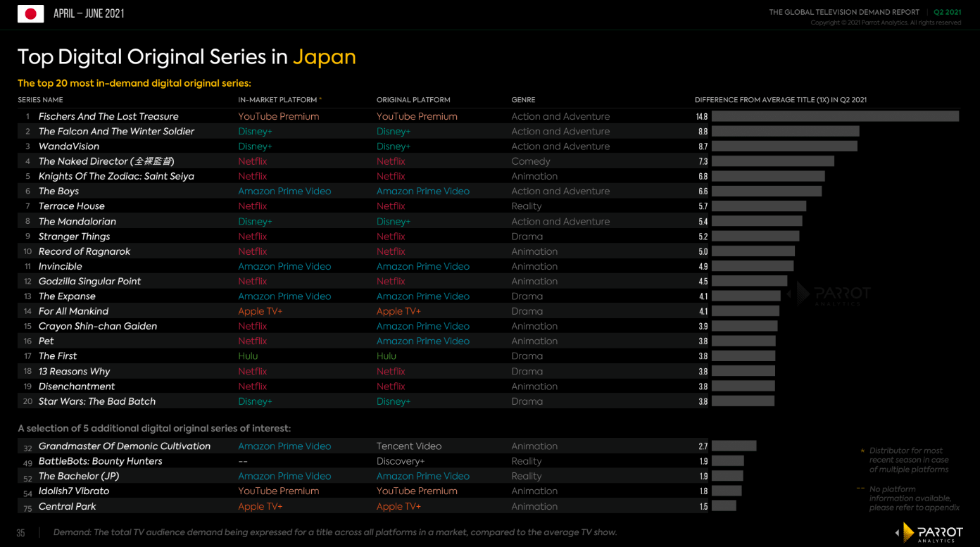This screenshot has height=547, width=980.
Task: Click 'Disenchantment' series name
Action: pyautogui.click(x=77, y=386)
